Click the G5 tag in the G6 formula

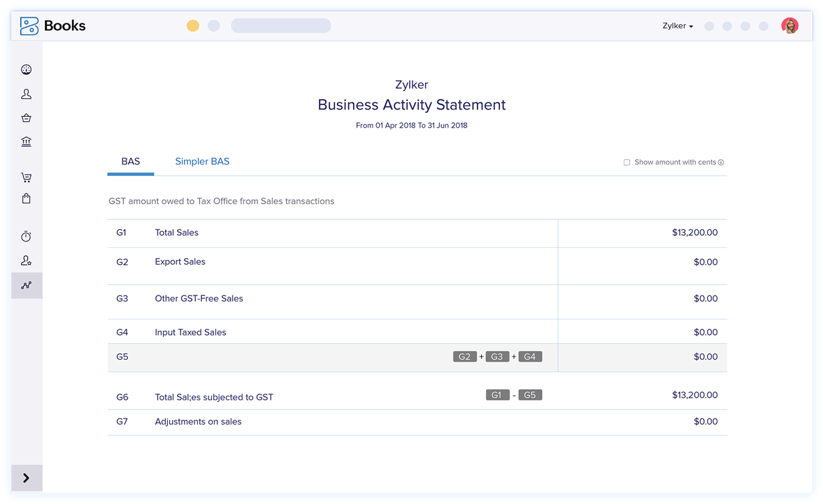(530, 395)
